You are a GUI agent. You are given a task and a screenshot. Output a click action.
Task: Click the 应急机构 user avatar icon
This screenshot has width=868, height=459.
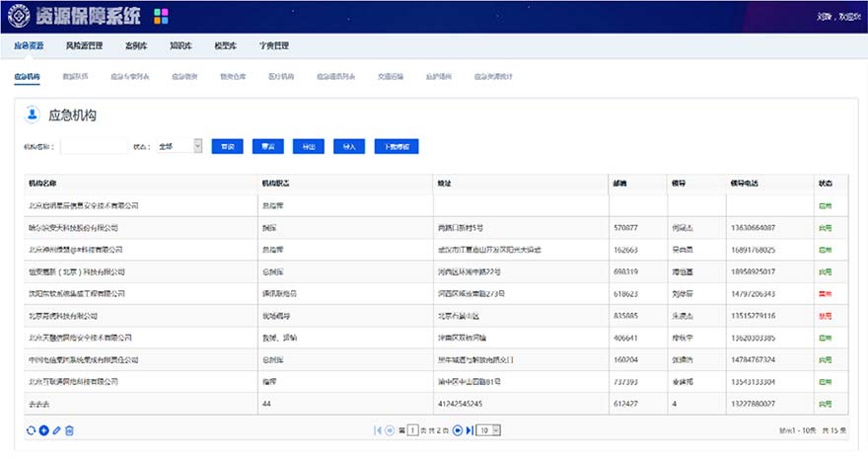point(33,115)
